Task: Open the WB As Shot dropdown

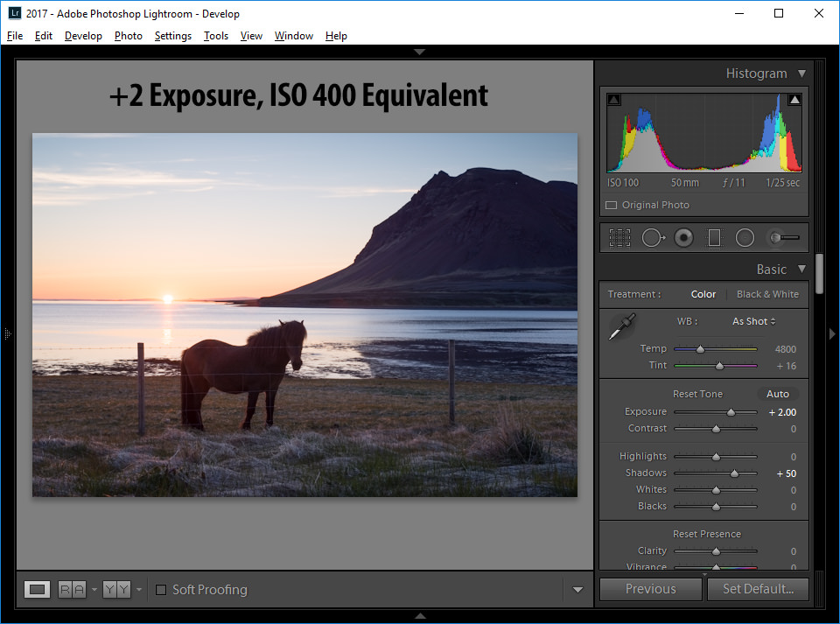Action: [753, 321]
